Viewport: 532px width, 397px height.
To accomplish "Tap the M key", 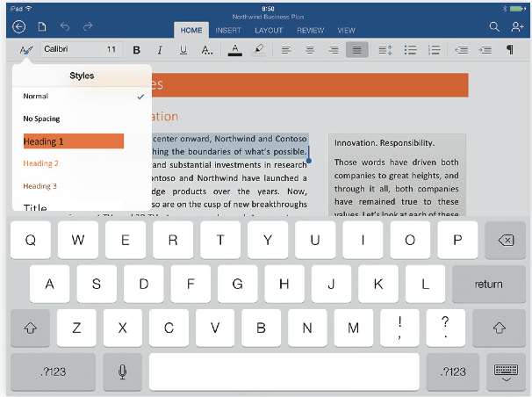I will coord(353,328).
